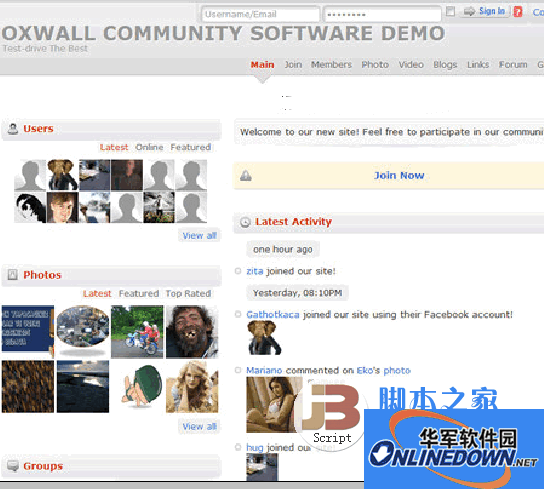Open the Forum navigation item

(513, 65)
